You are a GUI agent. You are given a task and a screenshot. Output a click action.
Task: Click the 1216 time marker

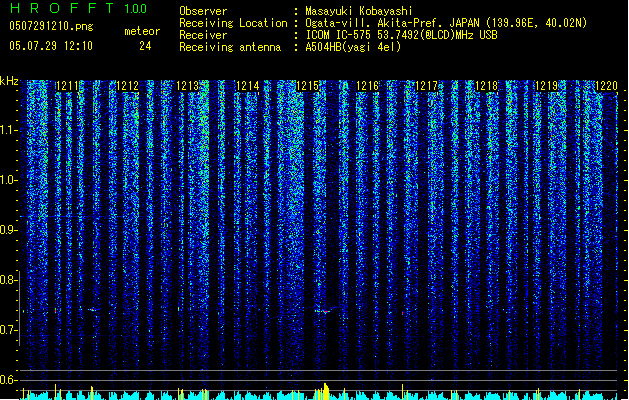coord(367,85)
